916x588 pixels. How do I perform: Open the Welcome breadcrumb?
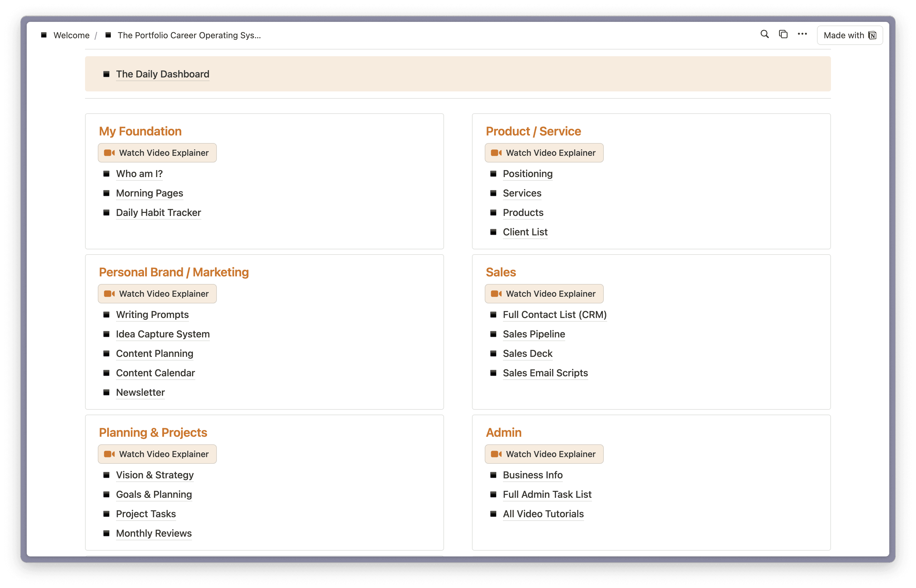click(71, 36)
